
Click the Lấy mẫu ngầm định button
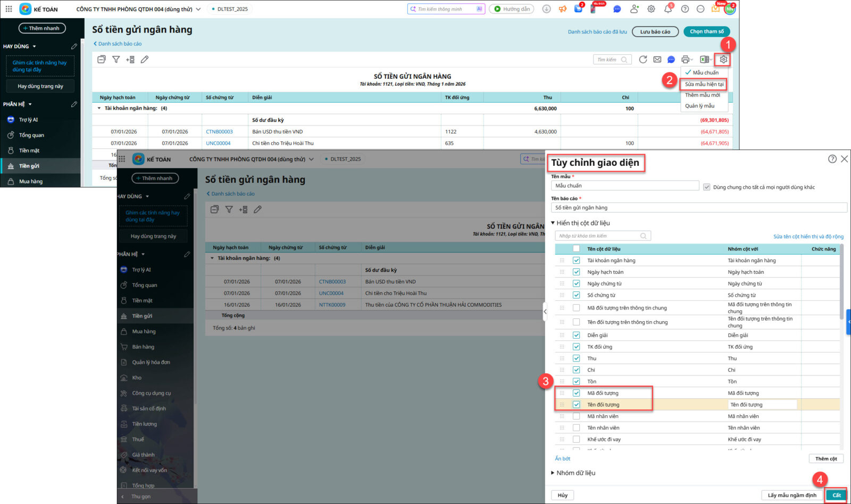[x=791, y=495]
